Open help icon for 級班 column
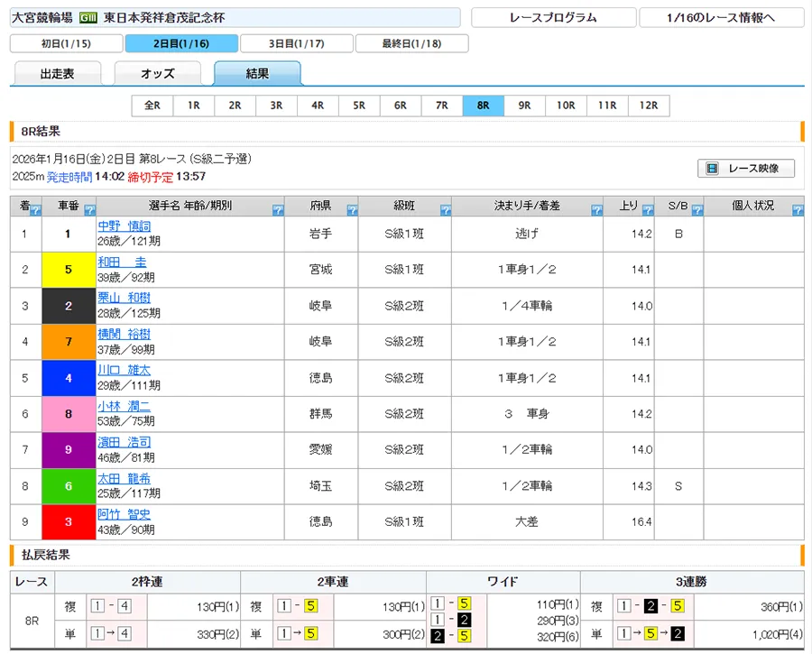This screenshot has height=654, width=812. coord(445,211)
